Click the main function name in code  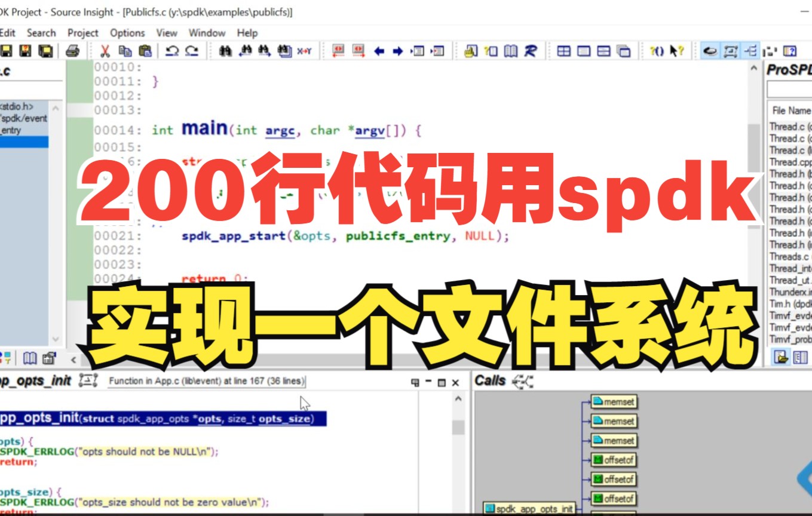pos(204,128)
